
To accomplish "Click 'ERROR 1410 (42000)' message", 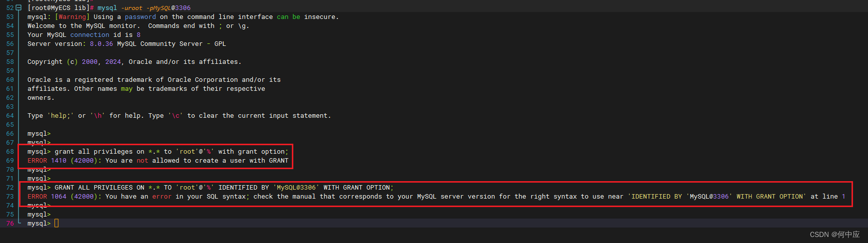I will pyautogui.click(x=158, y=161).
